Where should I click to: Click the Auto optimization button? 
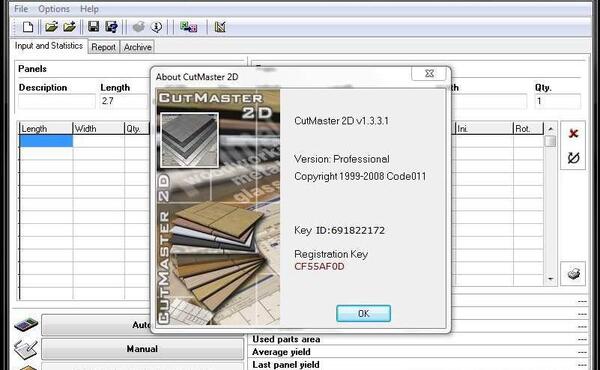point(96,325)
